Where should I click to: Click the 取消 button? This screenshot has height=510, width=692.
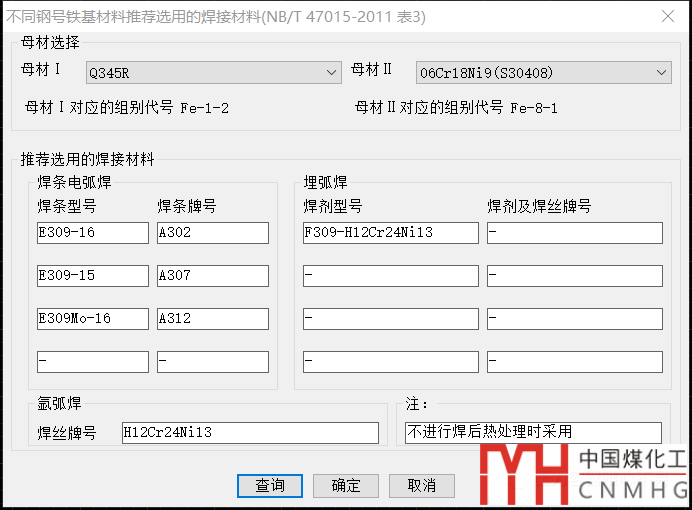point(421,485)
